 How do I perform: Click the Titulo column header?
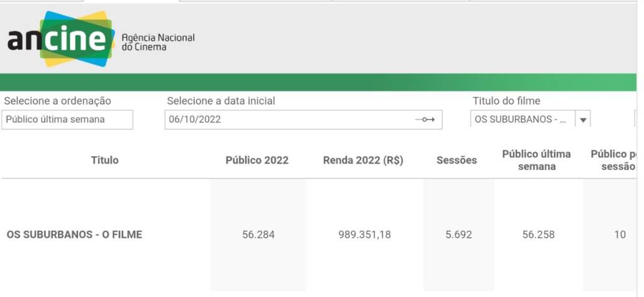104,160
